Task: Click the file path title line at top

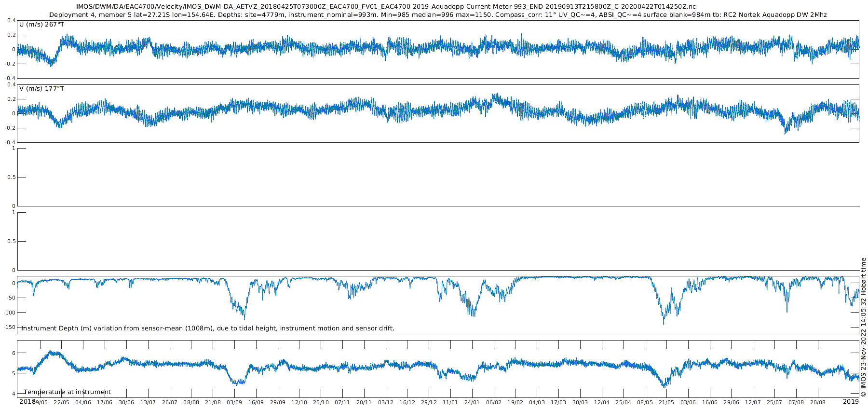Action: 386,7
